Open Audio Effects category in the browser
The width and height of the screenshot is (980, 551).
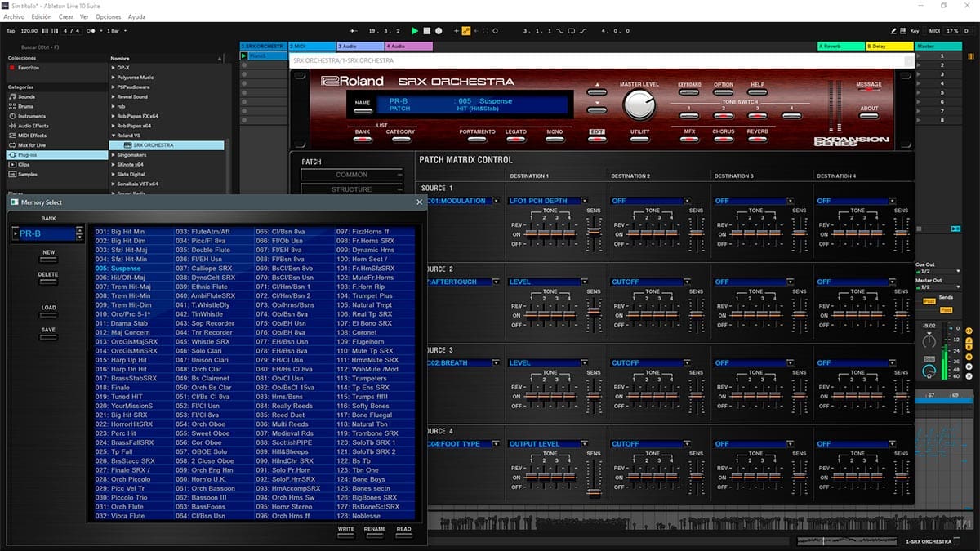click(x=33, y=126)
